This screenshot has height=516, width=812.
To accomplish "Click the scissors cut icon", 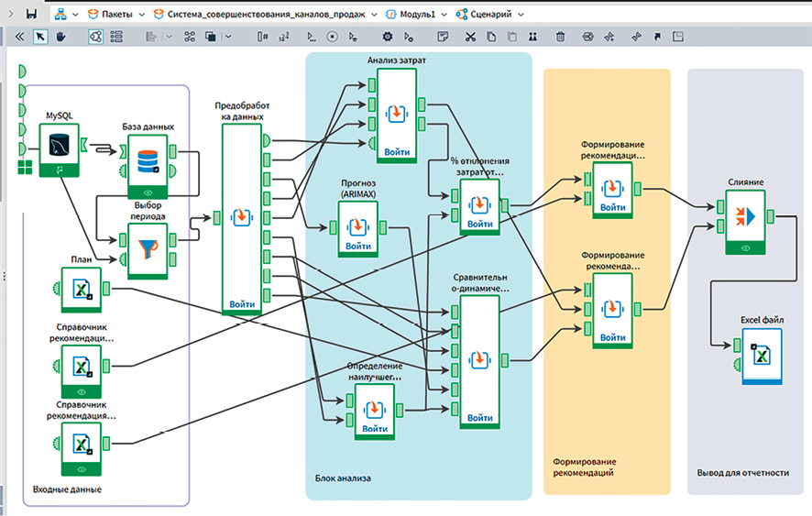I will (470, 37).
